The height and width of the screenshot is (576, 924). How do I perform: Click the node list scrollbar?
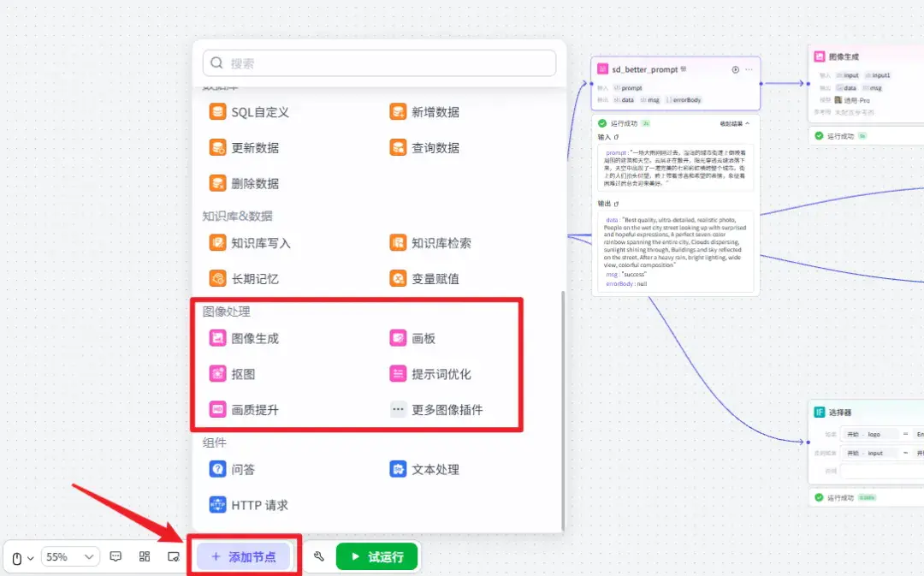(563, 410)
